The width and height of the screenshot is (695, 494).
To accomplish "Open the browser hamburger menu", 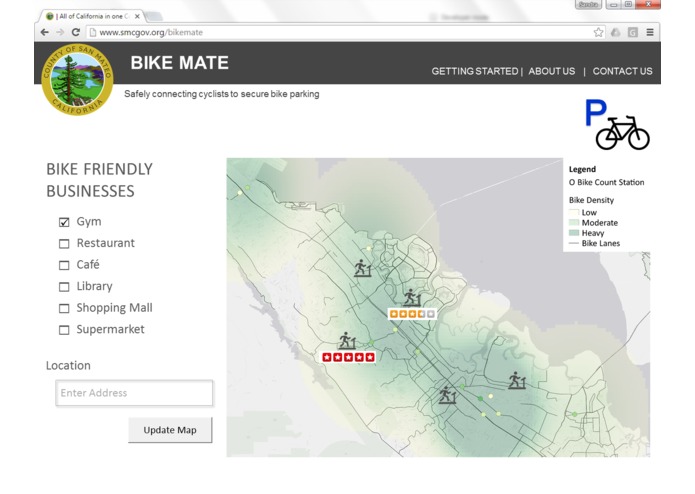I will pyautogui.click(x=650, y=32).
